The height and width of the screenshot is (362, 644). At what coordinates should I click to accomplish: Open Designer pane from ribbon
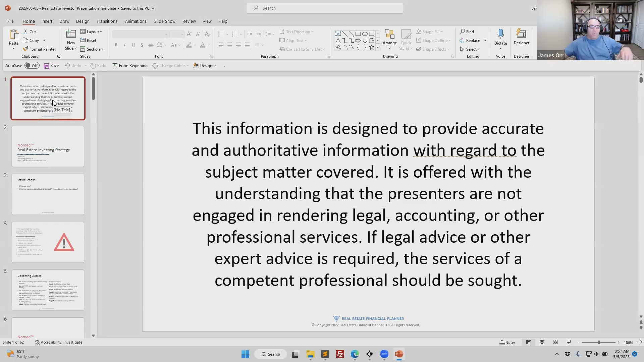tap(521, 37)
